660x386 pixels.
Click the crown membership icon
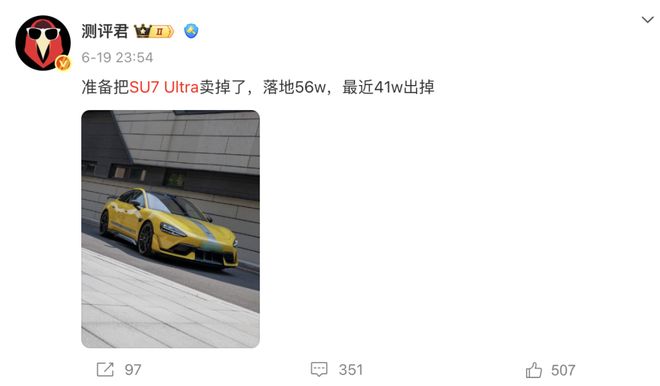pyautogui.click(x=143, y=31)
